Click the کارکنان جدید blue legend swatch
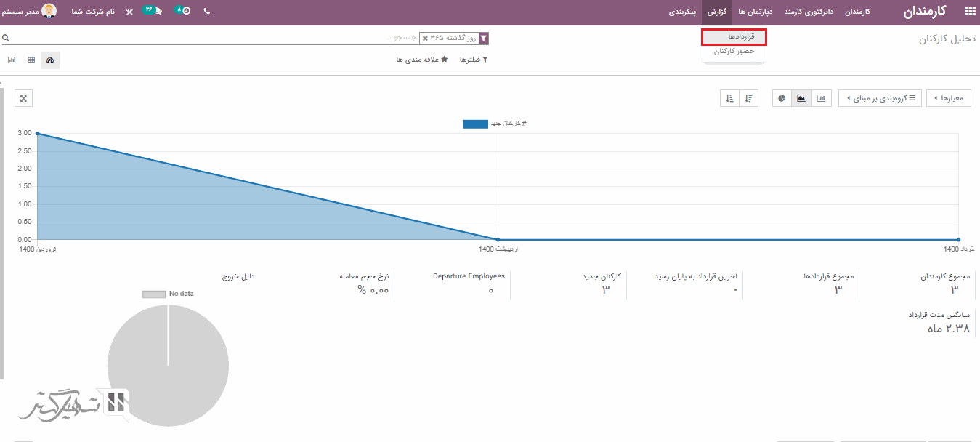 475,124
